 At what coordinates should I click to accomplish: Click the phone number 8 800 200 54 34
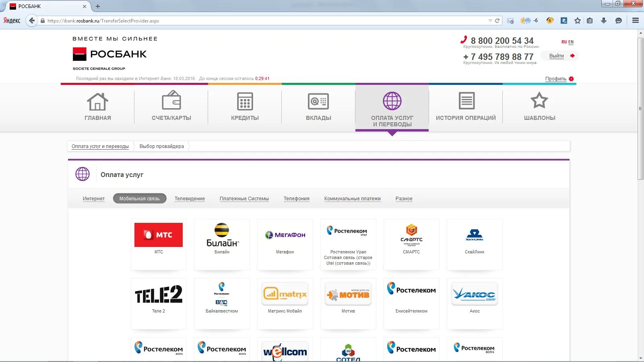point(502,41)
